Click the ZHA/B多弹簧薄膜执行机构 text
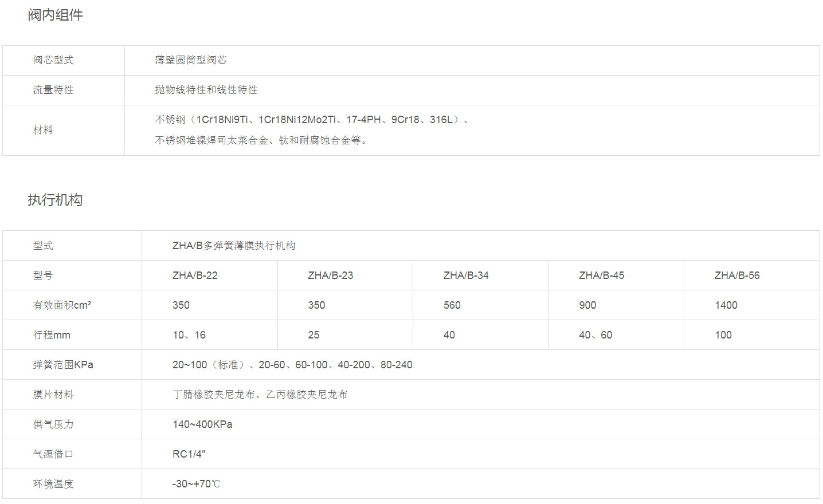Image resolution: width=823 pixels, height=504 pixels. pos(234,246)
